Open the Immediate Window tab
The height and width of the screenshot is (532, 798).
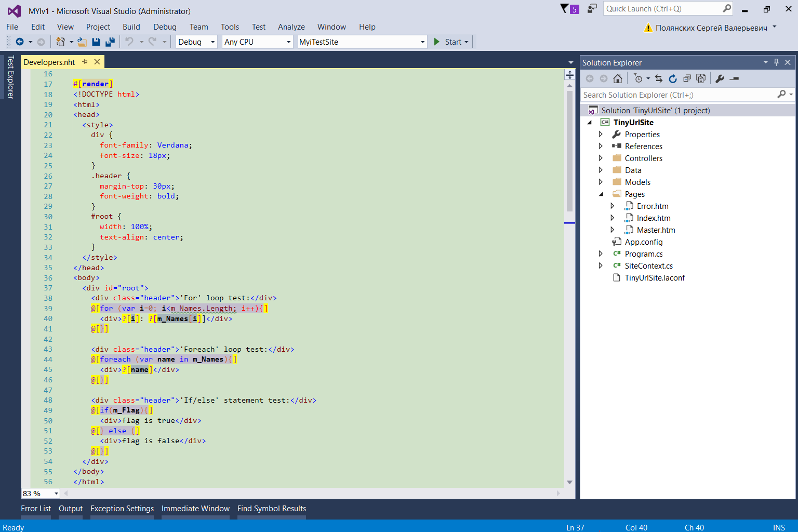point(195,509)
